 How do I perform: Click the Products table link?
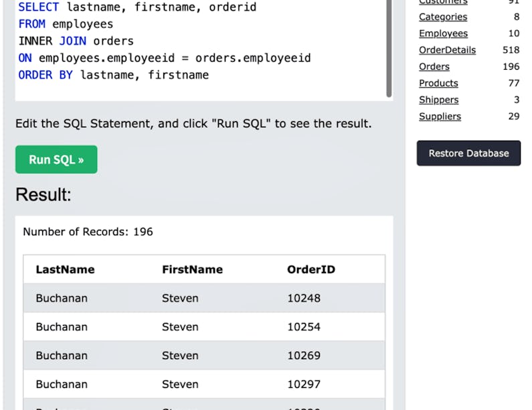pos(438,83)
